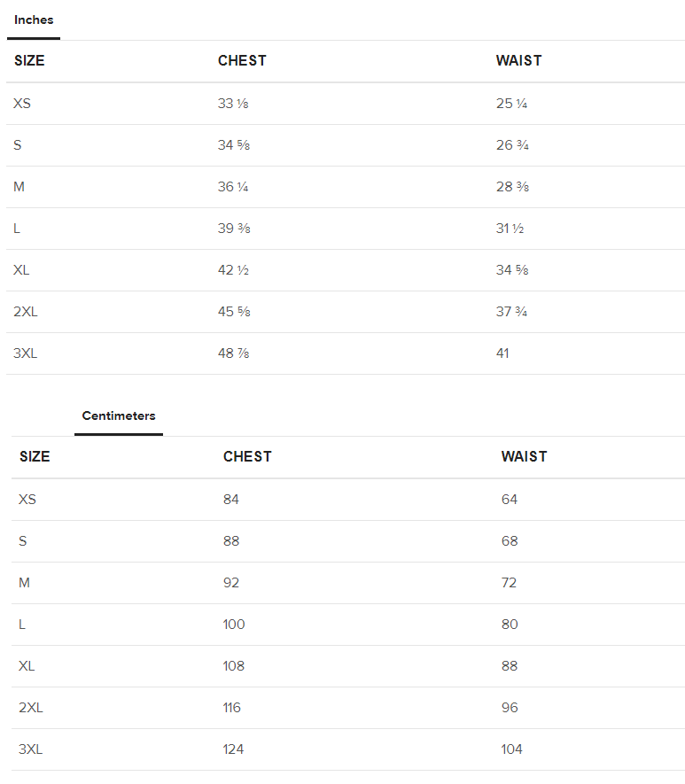Select the 116 cm chest value
685x784 pixels.
tap(232, 708)
